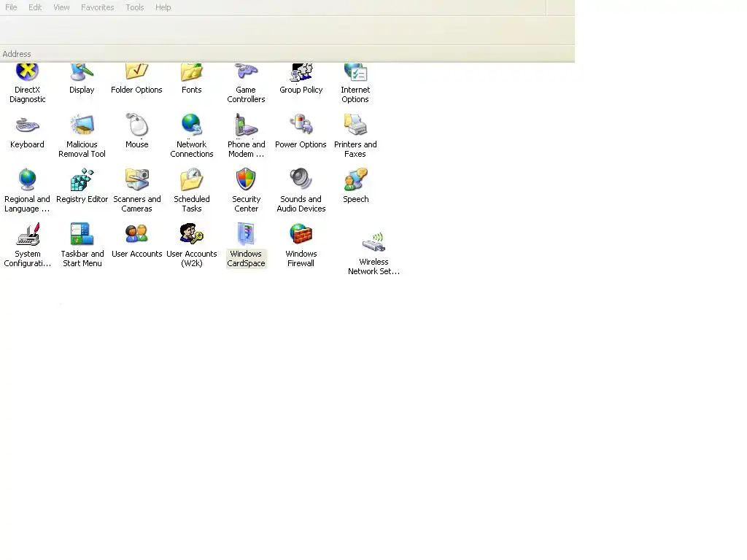Open the Sounds and Audio Devices icon
The height and width of the screenshot is (560, 747).
click(301, 180)
